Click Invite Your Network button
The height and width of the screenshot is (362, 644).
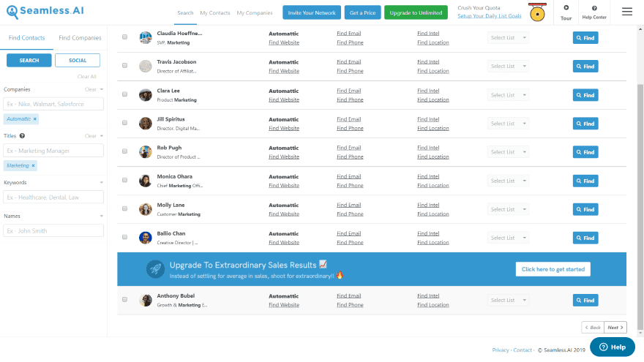(312, 12)
